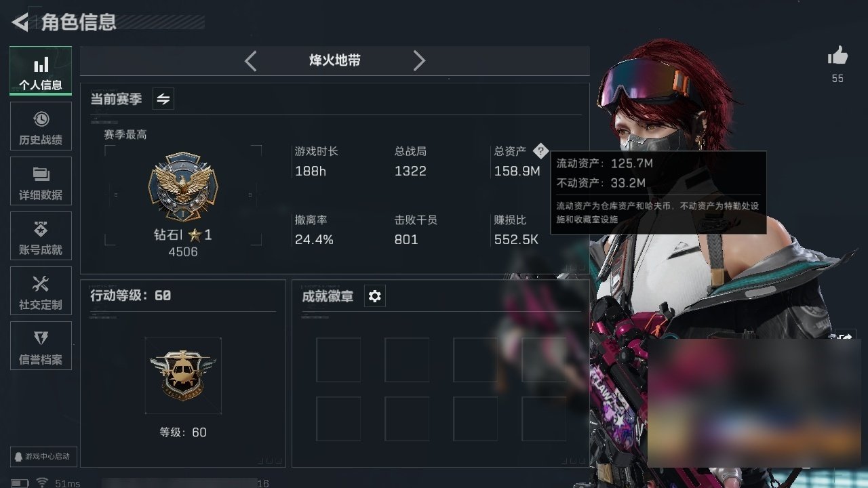Open the 历史战绩 history tab
The image size is (868, 488).
[41, 126]
